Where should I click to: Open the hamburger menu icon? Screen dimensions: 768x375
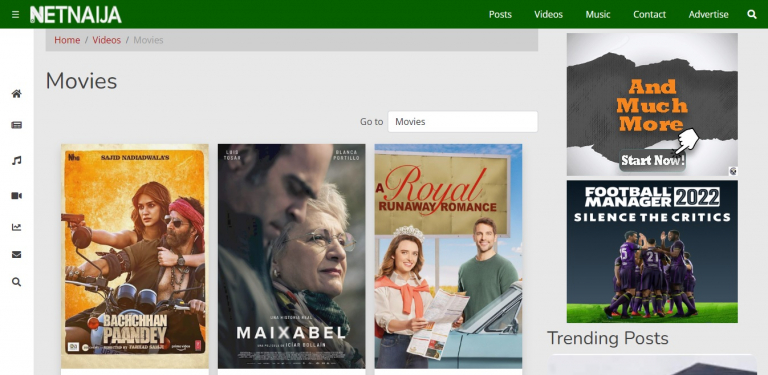[16, 15]
